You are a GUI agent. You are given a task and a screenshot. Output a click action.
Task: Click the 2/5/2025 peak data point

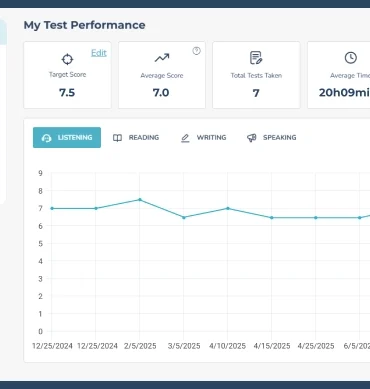point(140,200)
